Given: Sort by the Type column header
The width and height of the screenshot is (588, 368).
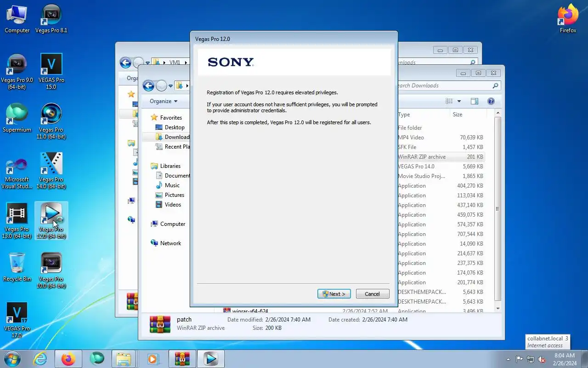Looking at the screenshot, I should [424, 115].
